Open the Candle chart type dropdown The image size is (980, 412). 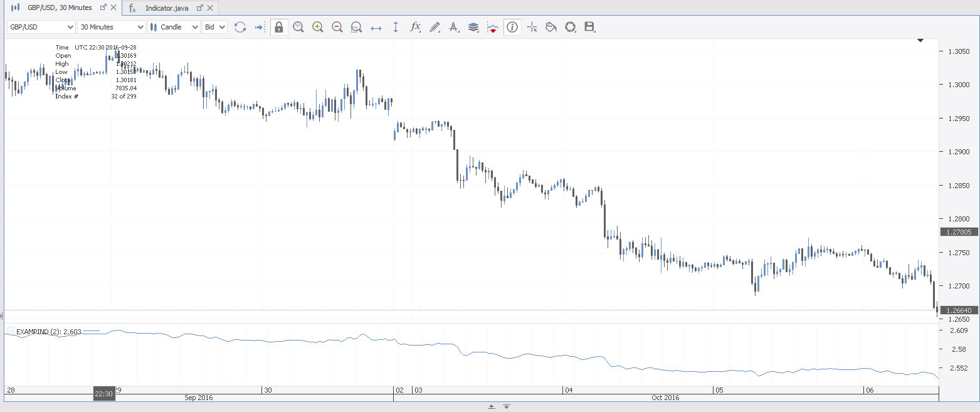pyautogui.click(x=174, y=27)
